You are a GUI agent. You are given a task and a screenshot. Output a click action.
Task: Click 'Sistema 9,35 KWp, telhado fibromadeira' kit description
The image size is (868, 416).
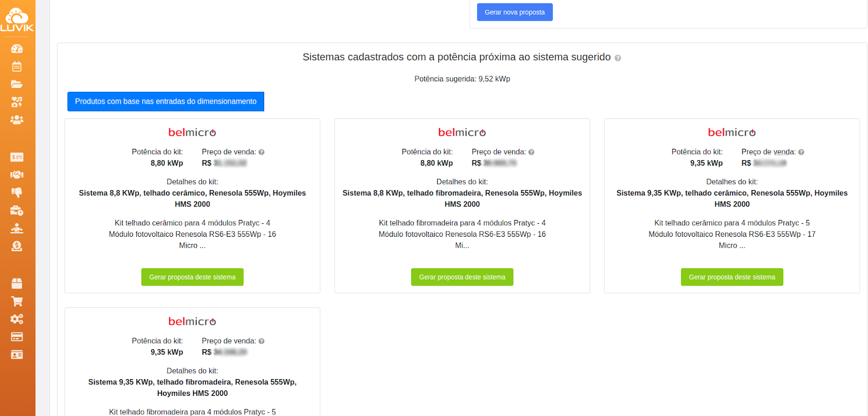tap(193, 388)
